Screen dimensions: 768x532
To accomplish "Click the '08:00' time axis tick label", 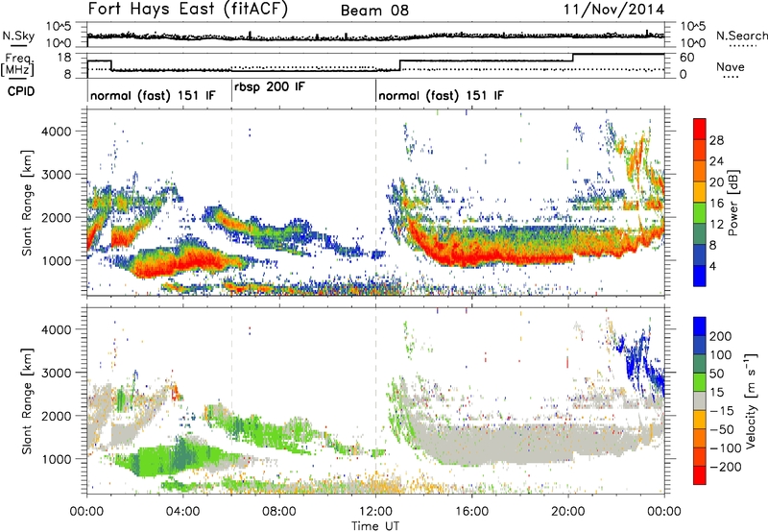I will point(279,512).
